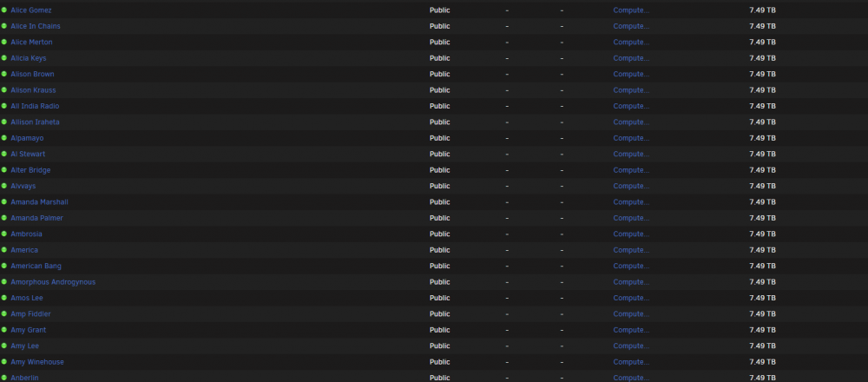This screenshot has width=868, height=382.
Task: Click the green status dot beside Alice Gomez
Action: click(3, 10)
